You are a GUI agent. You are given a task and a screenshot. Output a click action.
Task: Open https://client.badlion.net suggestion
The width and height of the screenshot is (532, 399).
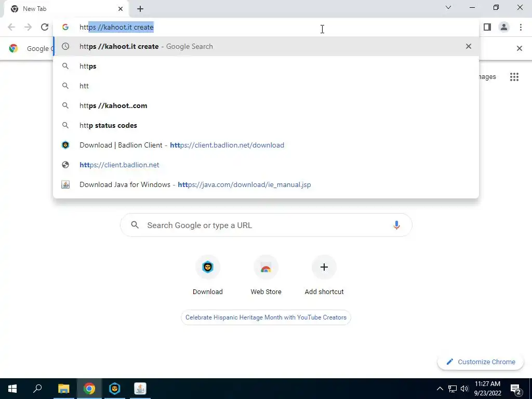[x=266, y=165]
